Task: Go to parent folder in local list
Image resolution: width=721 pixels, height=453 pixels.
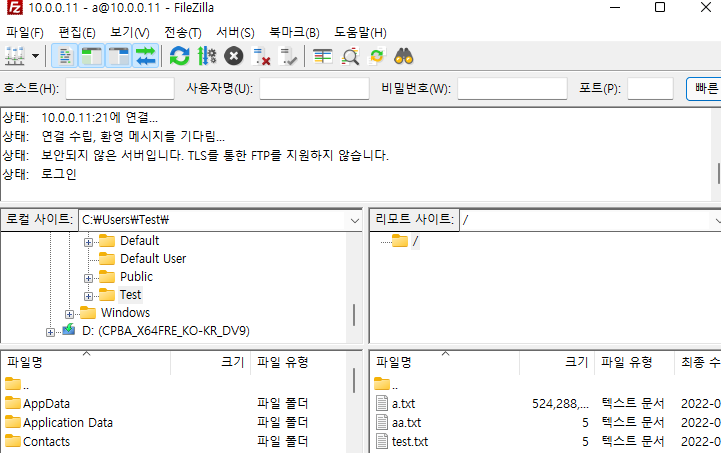Action: click(x=17, y=384)
